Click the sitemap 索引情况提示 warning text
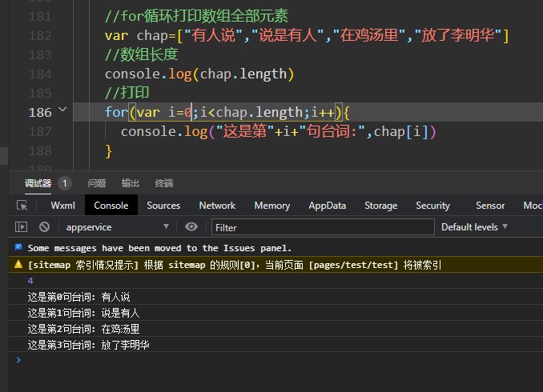Screen dimensions: 543x392 pyautogui.click(x=235, y=265)
